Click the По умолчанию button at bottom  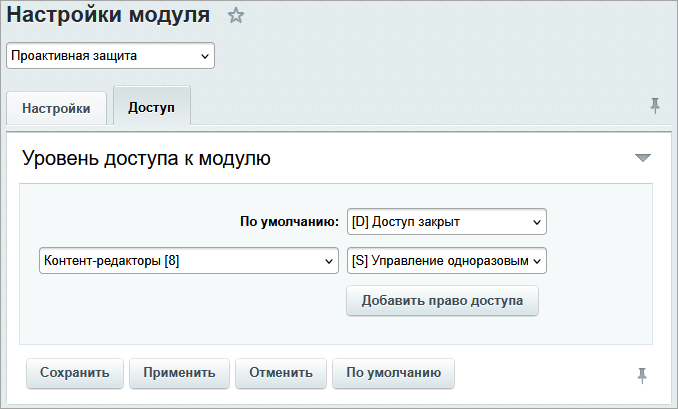tap(393, 373)
